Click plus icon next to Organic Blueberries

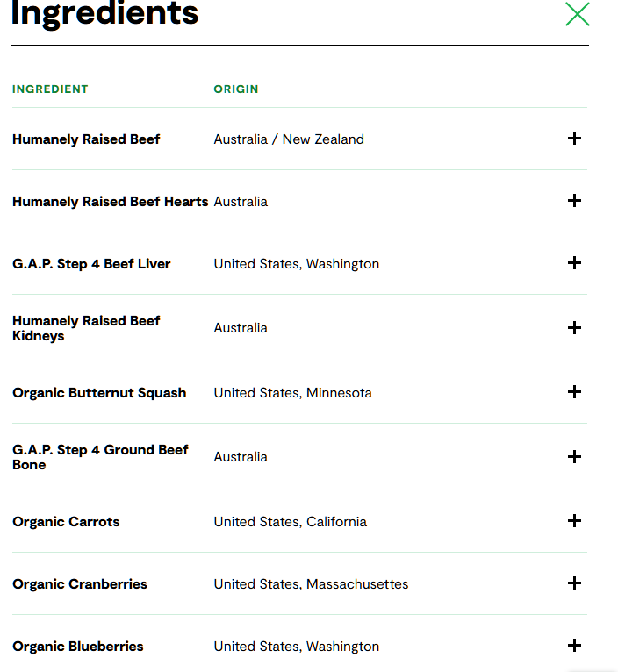(x=574, y=646)
